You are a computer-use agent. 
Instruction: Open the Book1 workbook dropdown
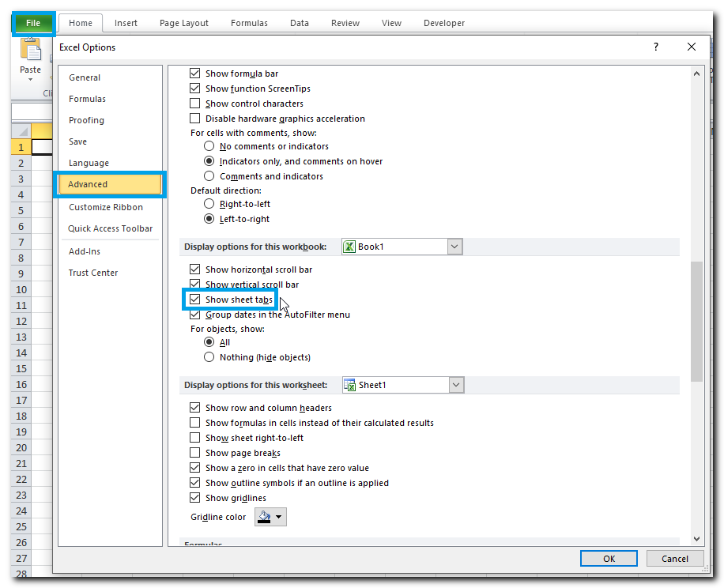pos(454,247)
